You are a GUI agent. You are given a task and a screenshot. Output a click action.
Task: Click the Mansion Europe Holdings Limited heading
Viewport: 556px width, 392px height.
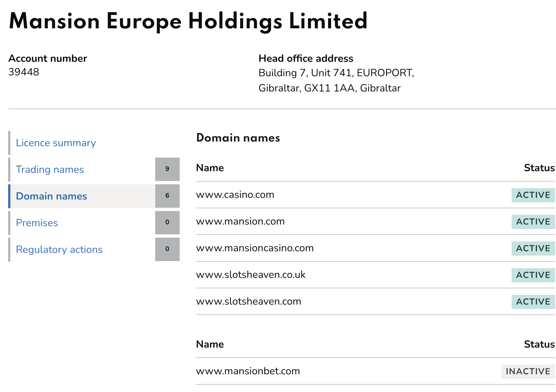pos(188,22)
